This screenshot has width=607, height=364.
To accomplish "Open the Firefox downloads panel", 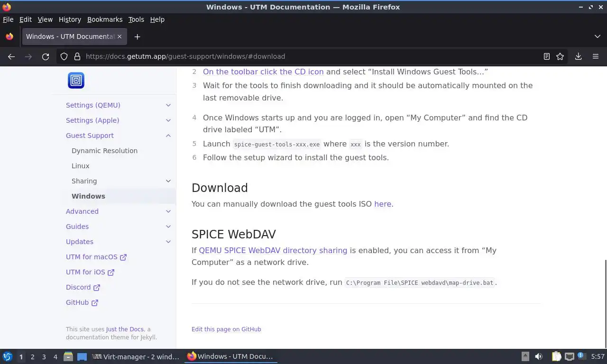I will point(579,56).
